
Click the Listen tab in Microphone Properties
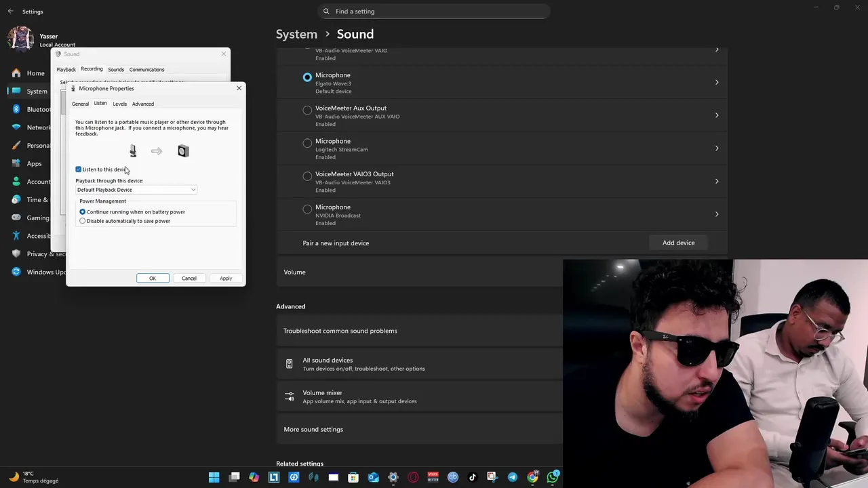100,103
